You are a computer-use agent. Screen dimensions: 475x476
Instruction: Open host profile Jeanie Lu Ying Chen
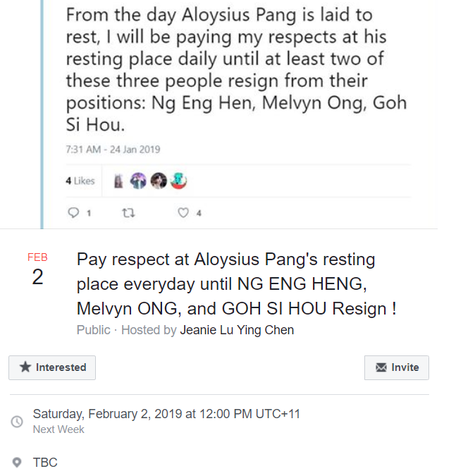pyautogui.click(x=237, y=330)
